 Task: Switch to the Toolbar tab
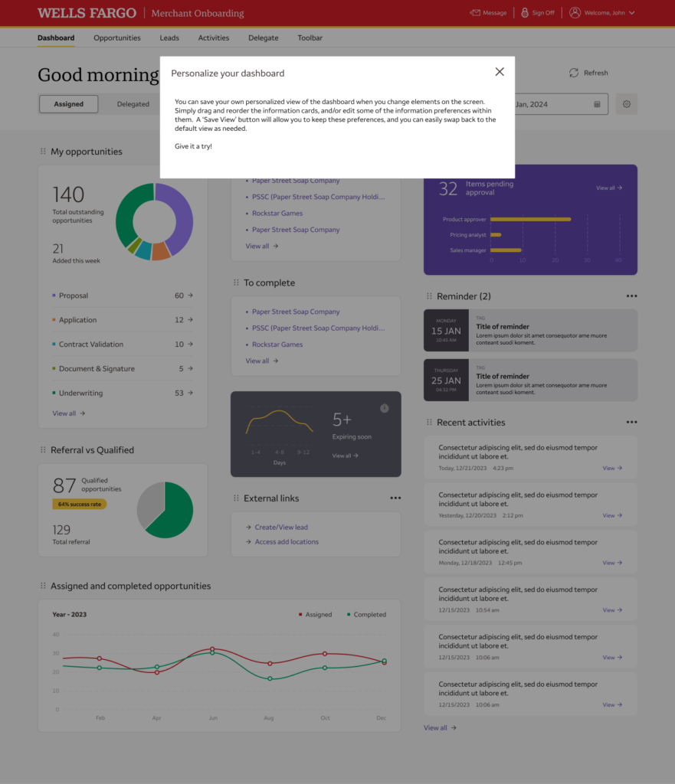[x=310, y=38]
